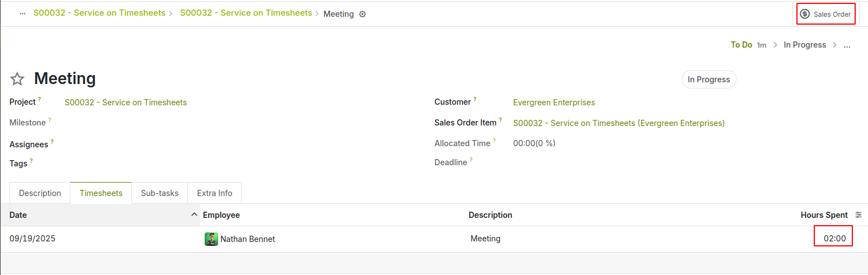Open the Sales Order smart button
868x275 pixels.
click(825, 14)
